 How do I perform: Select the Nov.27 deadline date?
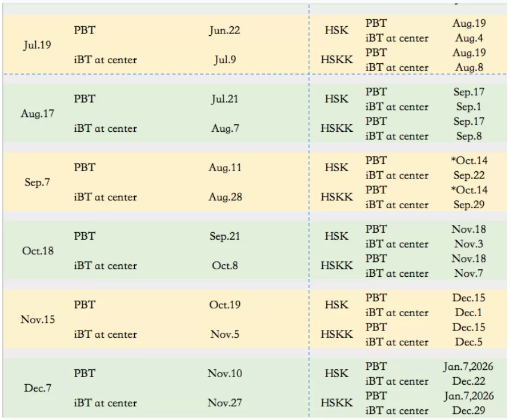pos(225,403)
